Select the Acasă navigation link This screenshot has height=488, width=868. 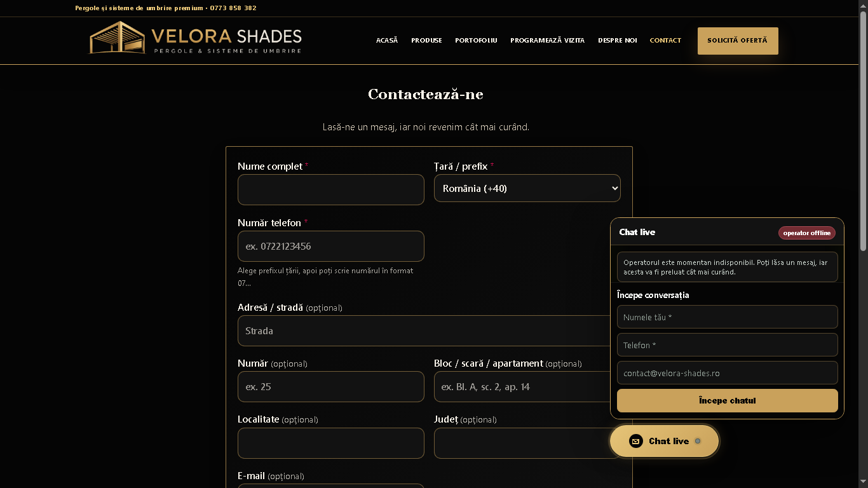tap(387, 40)
